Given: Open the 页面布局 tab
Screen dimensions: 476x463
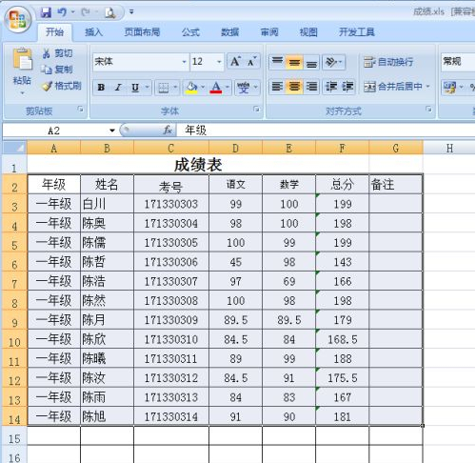Looking at the screenshot, I should click(142, 32).
